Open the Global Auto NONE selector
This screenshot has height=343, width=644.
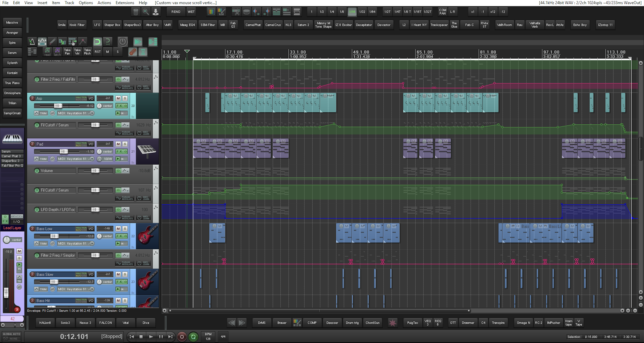point(11,339)
